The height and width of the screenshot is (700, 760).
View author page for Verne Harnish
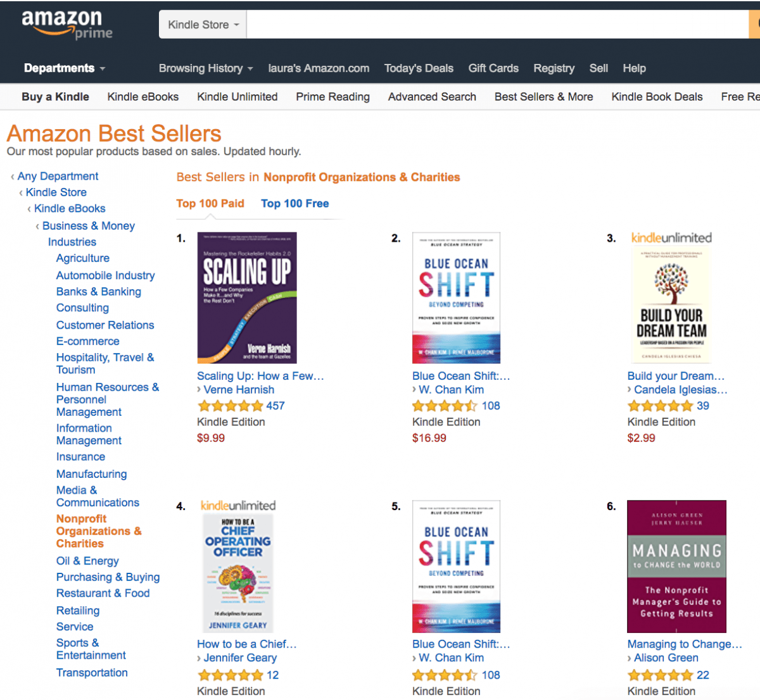238,389
